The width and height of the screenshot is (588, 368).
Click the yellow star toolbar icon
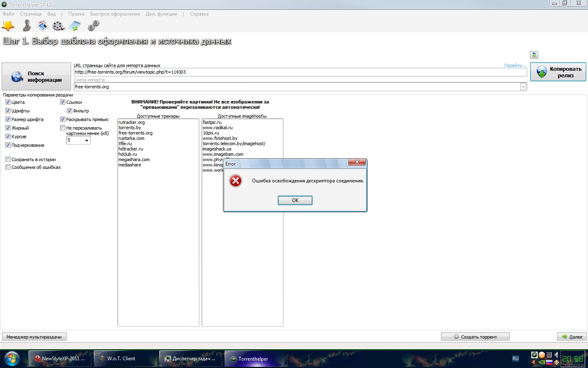click(x=8, y=26)
